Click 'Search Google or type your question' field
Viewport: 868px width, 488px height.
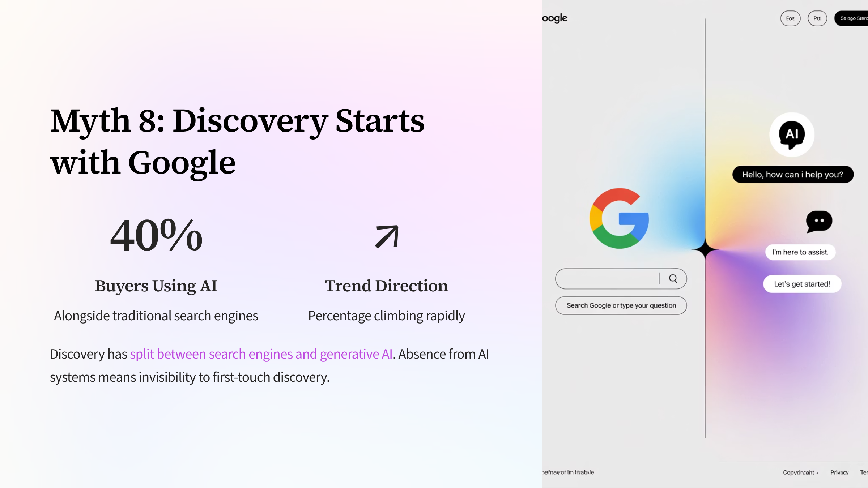(621, 305)
